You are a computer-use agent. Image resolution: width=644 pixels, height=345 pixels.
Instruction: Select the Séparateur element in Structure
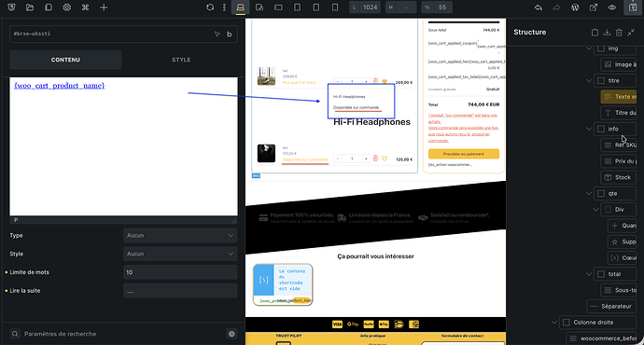click(x=611, y=307)
